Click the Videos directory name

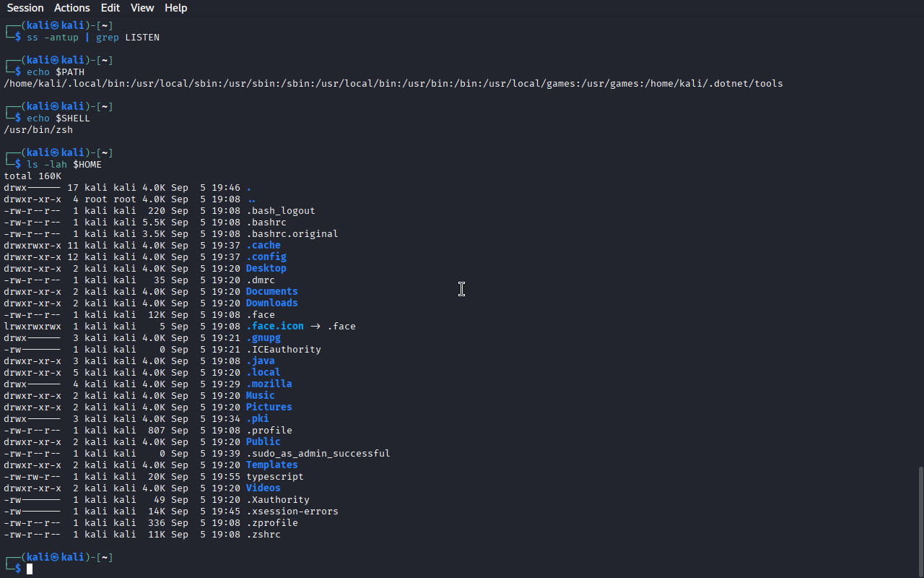(263, 488)
